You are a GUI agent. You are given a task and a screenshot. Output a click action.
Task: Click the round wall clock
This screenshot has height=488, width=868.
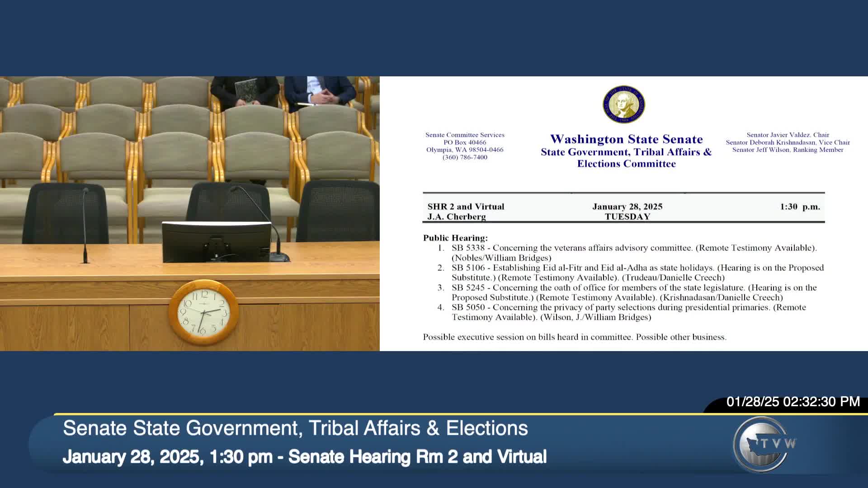tap(203, 312)
